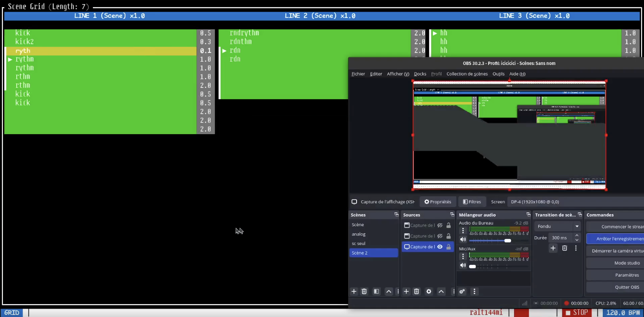Click Arrêter l'enregistrement button
The height and width of the screenshot is (317, 644).
click(615, 239)
